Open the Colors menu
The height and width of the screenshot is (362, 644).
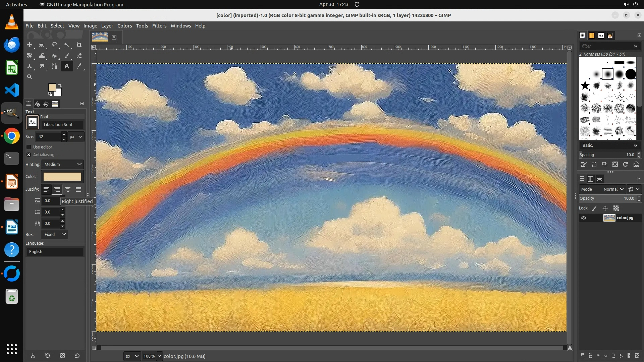pos(124,26)
